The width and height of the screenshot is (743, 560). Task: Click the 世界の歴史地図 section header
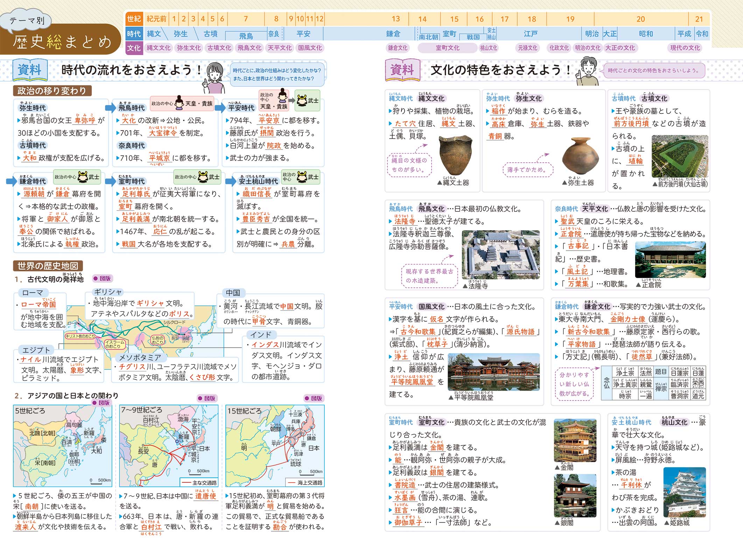tap(48, 266)
